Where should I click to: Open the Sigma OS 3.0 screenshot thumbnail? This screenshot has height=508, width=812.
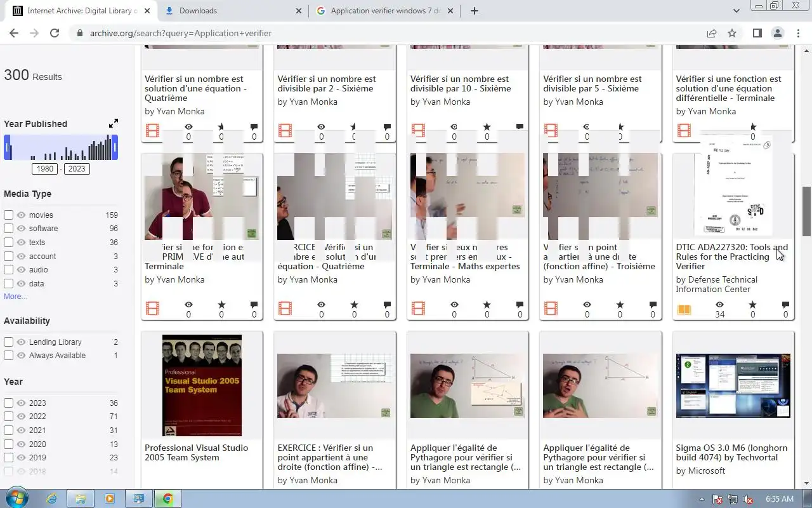click(733, 385)
